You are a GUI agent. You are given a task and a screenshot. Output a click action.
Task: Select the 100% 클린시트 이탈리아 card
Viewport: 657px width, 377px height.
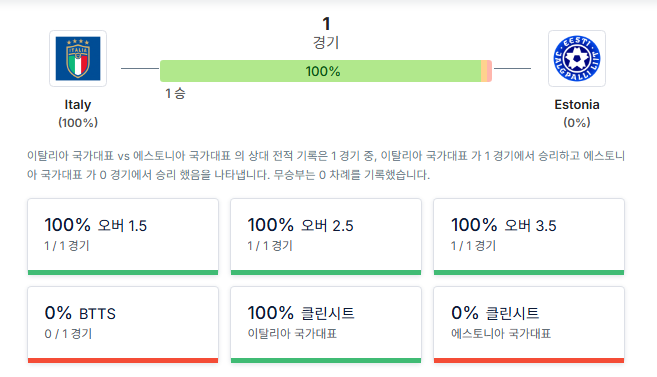[326, 325]
